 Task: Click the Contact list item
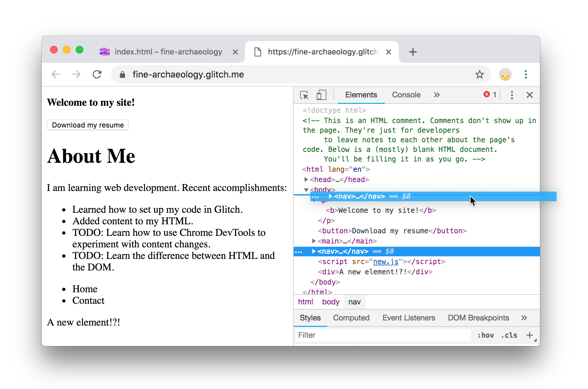(x=88, y=301)
